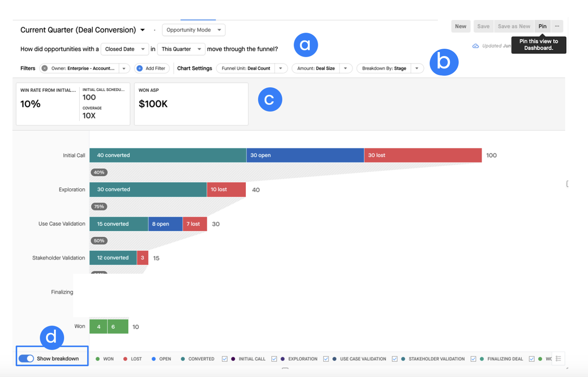The width and height of the screenshot is (588, 377).
Task: Expand the Breakdown By Stage dropdown arrow
Action: [x=417, y=68]
